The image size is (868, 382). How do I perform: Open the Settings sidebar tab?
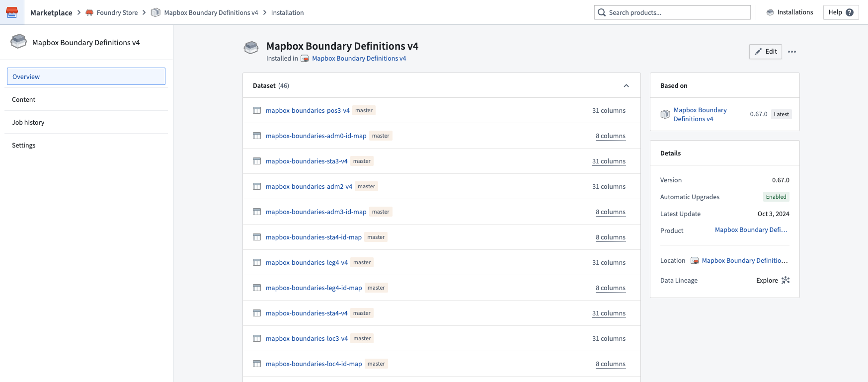tap(86, 145)
